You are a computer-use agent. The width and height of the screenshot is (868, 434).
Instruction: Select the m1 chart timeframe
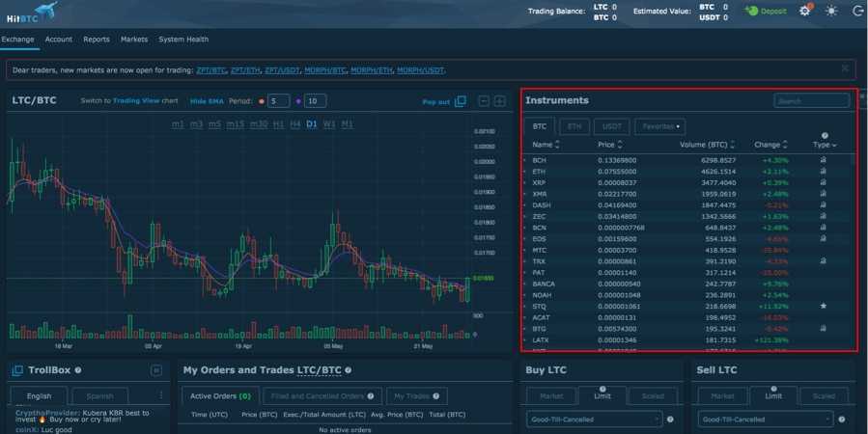(178, 123)
